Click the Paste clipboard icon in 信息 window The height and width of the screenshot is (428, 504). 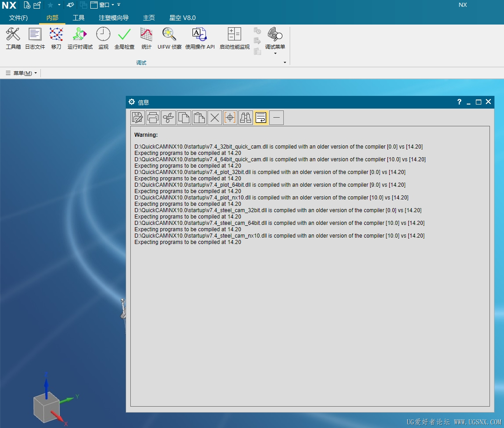tap(199, 118)
